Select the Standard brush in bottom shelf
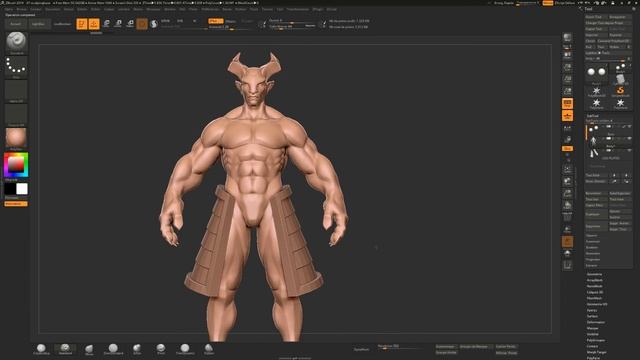640x360 pixels. click(x=65, y=349)
